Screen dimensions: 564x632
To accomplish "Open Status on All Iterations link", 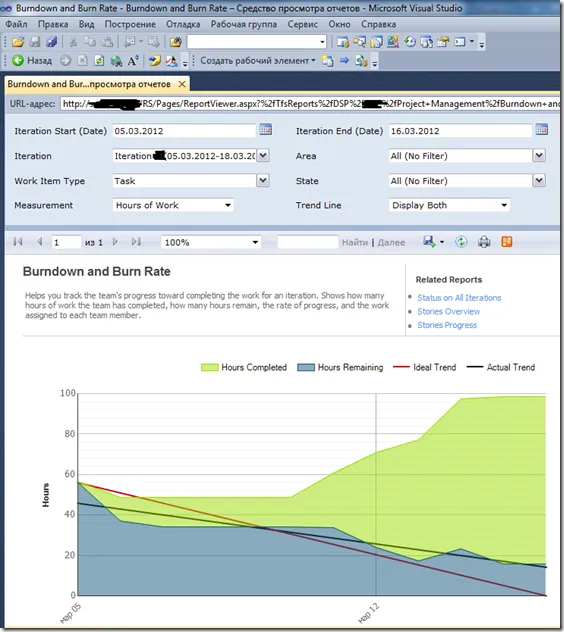I will [x=459, y=298].
